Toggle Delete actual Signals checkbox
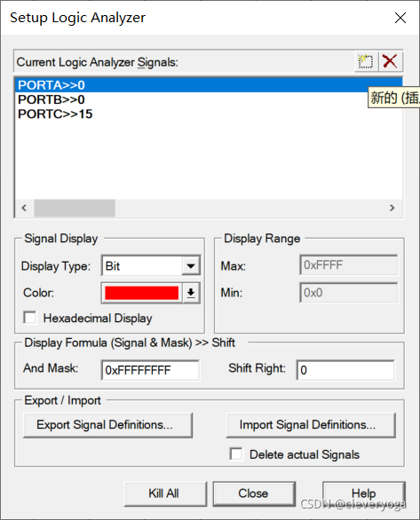This screenshot has height=520, width=420. 236,453
